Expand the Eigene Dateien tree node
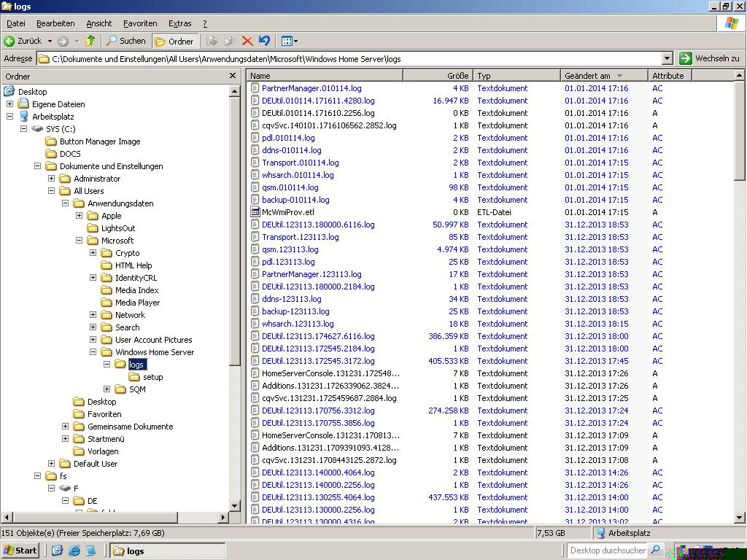The height and width of the screenshot is (560, 747). [9, 104]
